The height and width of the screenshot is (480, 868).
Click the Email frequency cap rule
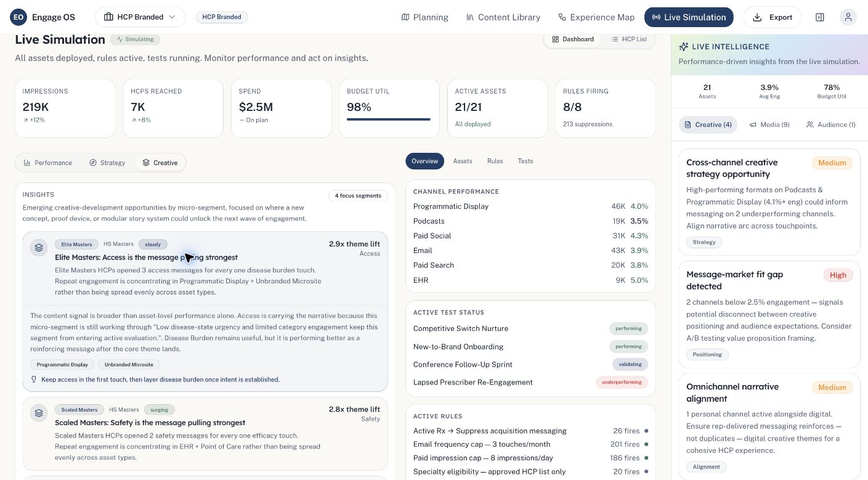coord(530,444)
